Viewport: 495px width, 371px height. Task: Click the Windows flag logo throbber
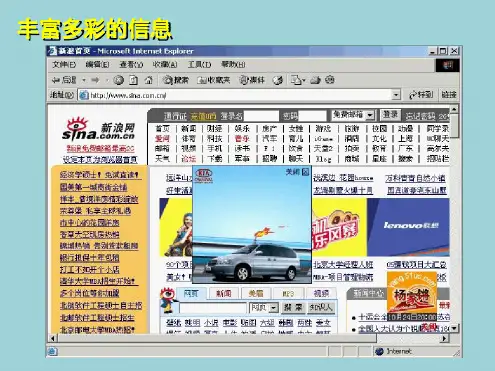click(447, 65)
